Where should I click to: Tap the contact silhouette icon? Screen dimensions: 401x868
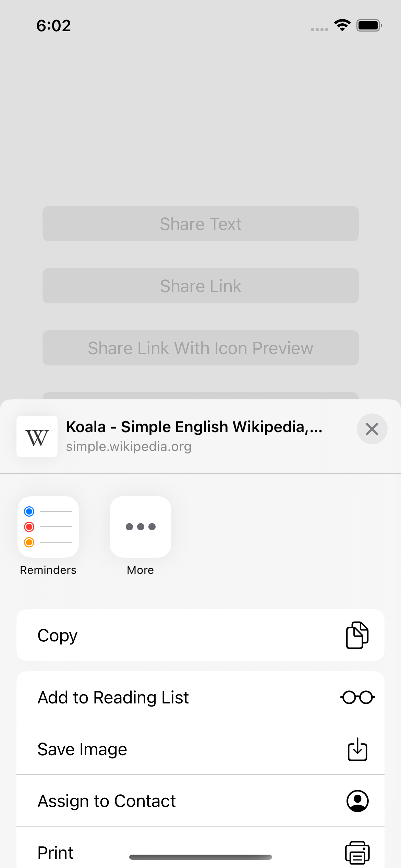(357, 801)
